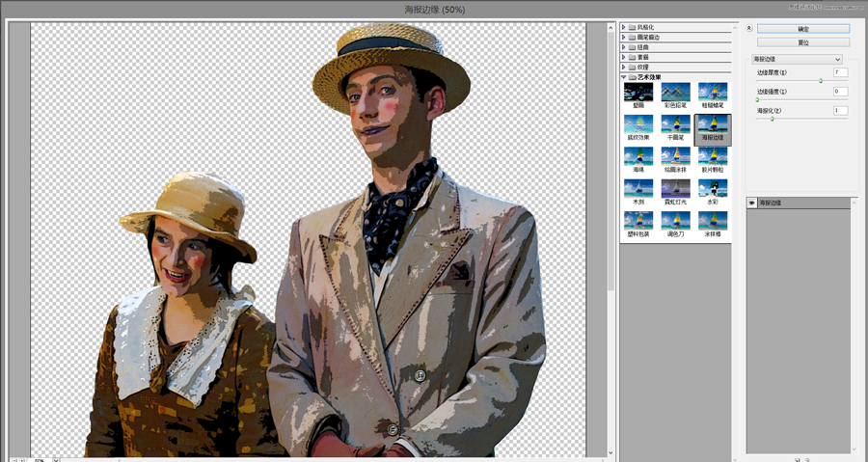
Task: Toggle eye visibility of 海报边缘 effect layer
Action: 752,204
